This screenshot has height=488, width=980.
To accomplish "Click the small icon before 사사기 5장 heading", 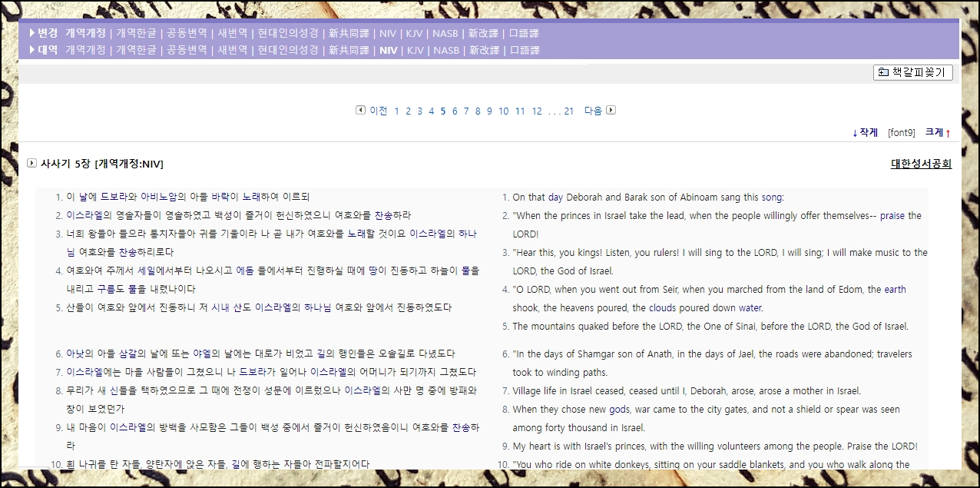I will point(31,163).
